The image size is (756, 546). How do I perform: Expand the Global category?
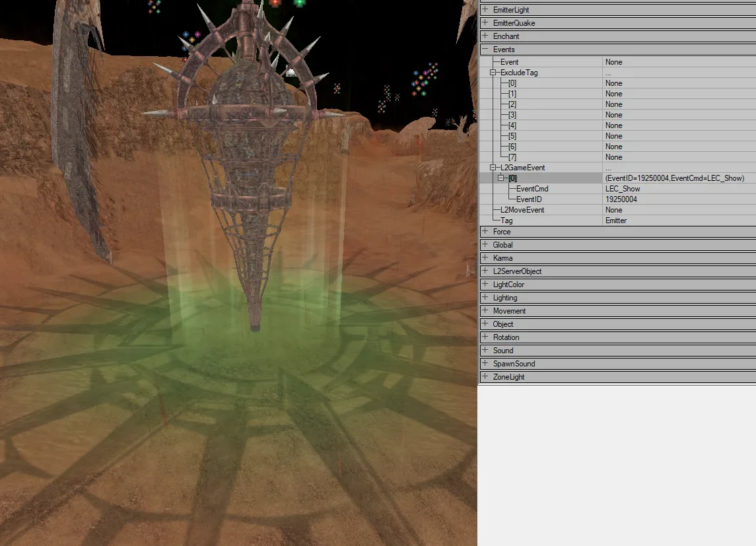(485, 245)
